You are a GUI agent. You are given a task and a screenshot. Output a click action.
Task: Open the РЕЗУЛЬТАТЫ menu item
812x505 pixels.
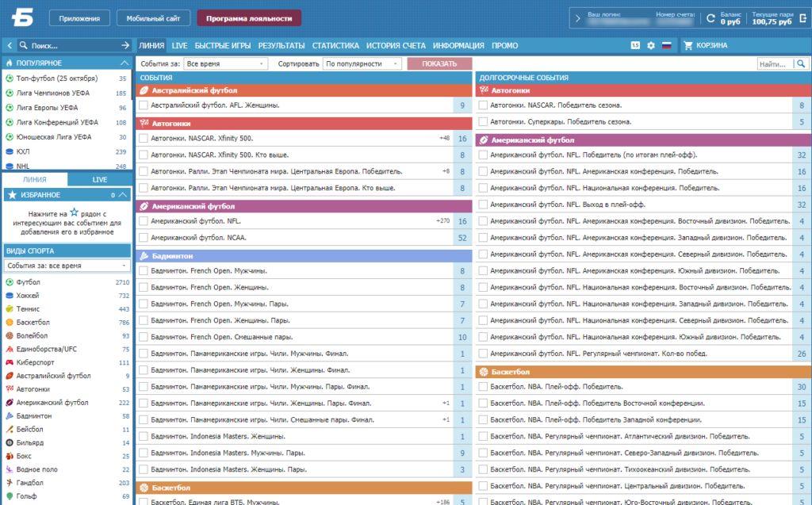pos(282,45)
